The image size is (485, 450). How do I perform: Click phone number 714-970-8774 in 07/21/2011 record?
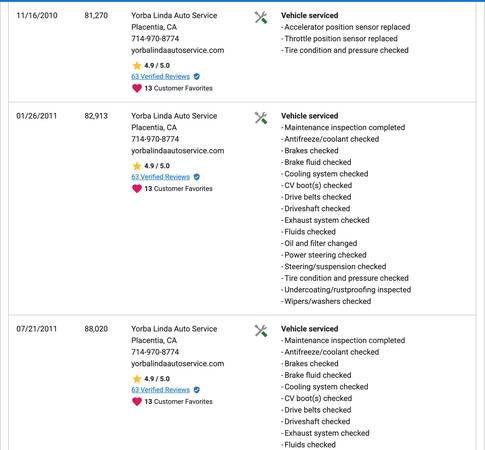pos(155,352)
